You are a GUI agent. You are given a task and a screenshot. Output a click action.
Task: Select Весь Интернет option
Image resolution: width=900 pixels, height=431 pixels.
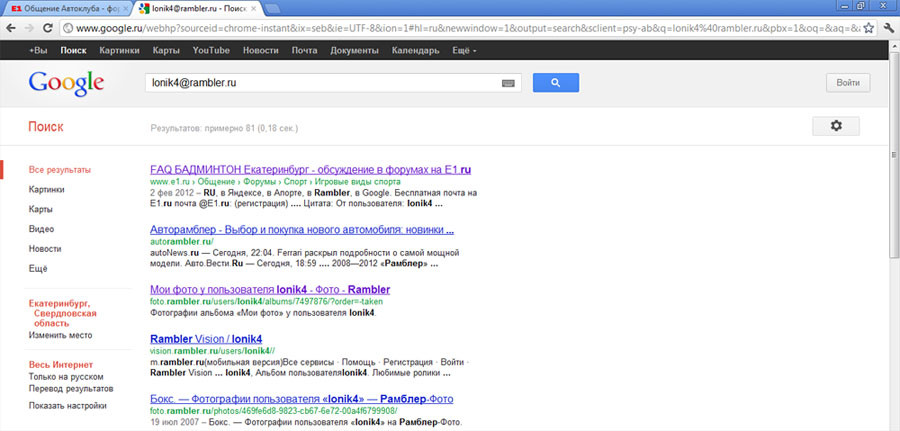click(x=61, y=365)
